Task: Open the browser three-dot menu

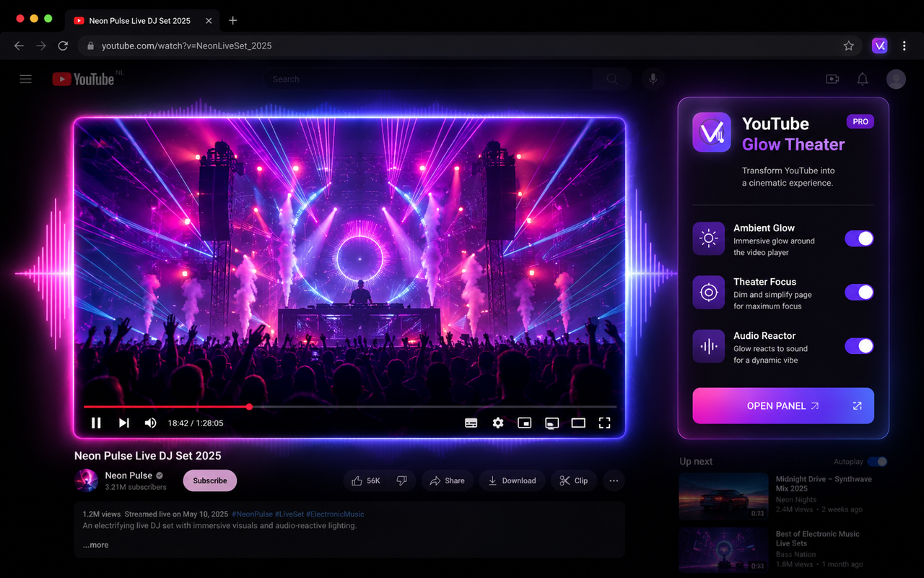Action: coord(905,46)
